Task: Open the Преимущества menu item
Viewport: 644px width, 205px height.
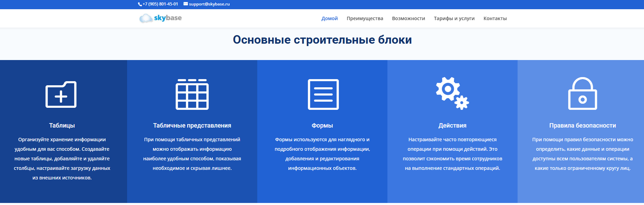Action: (365, 18)
